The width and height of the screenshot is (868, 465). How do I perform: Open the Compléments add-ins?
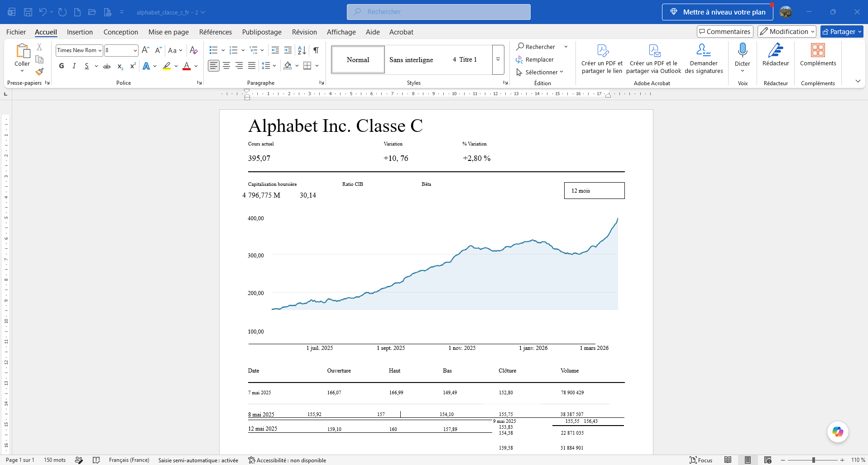818,55
